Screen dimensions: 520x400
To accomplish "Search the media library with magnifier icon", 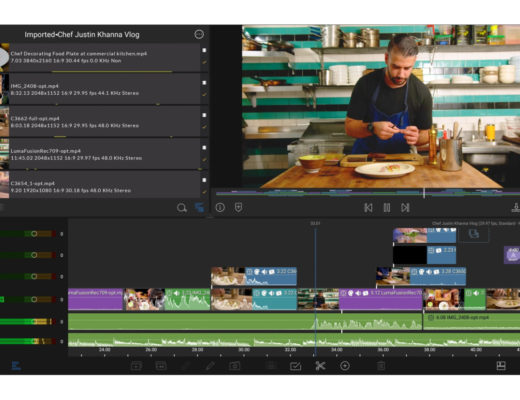I will coord(182,208).
